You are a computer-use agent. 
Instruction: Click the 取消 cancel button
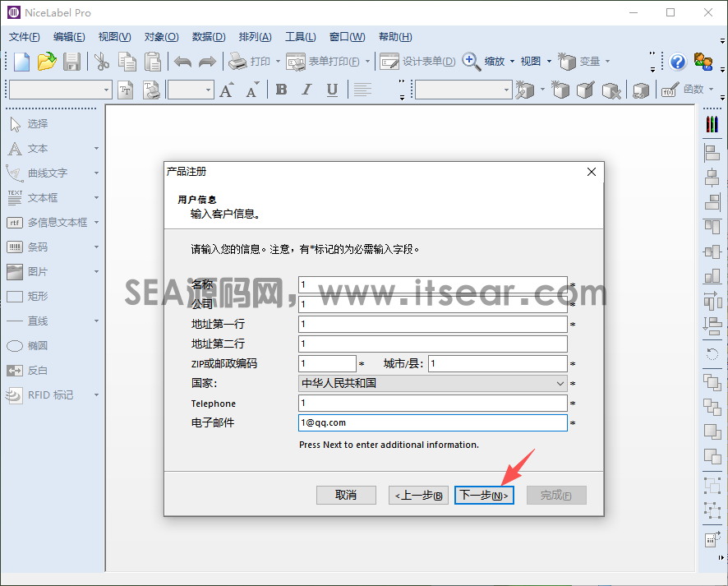(346, 496)
